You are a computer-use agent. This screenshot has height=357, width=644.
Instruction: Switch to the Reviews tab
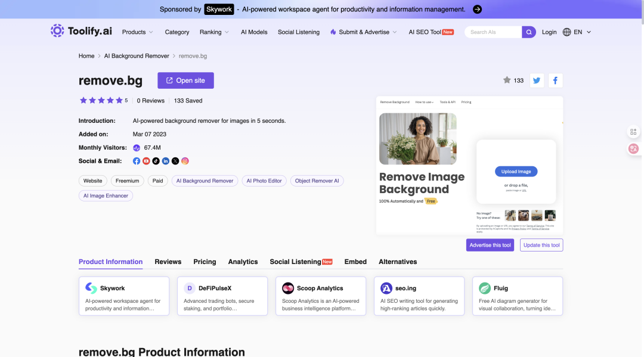(168, 262)
